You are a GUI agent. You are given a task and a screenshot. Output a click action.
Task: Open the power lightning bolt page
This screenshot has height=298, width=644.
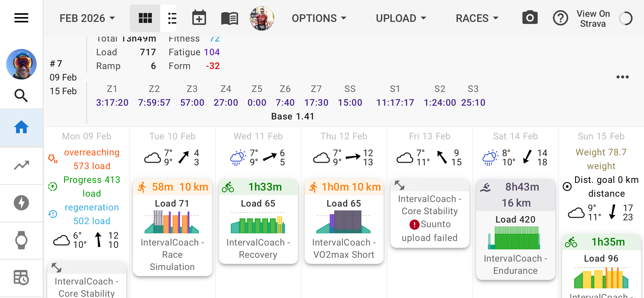click(x=21, y=203)
